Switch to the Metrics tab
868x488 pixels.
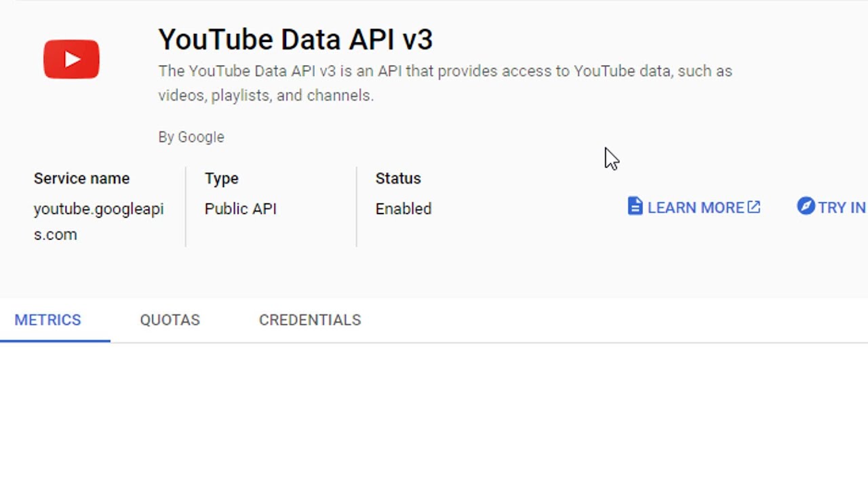click(47, 320)
